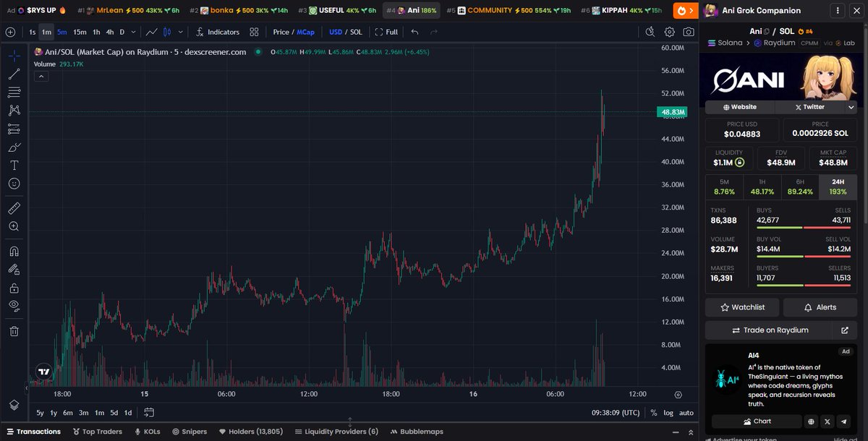Open the time axis settings icon
Viewport: 868px width, 441px height.
click(678, 395)
